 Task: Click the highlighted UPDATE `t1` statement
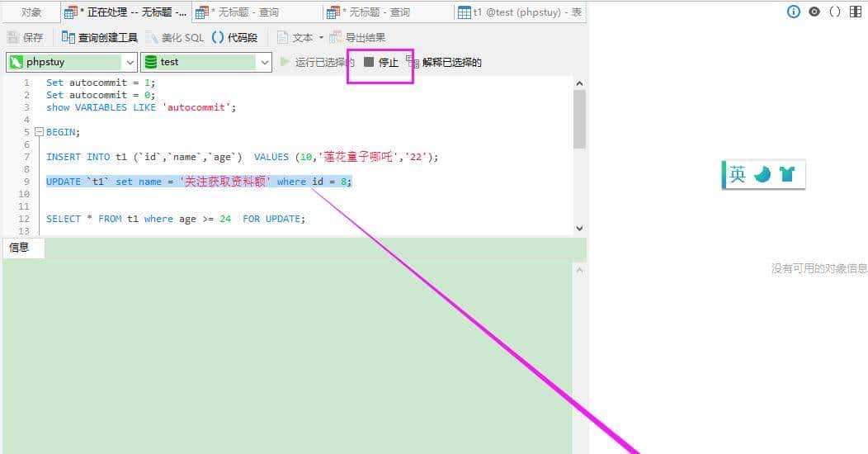click(199, 182)
